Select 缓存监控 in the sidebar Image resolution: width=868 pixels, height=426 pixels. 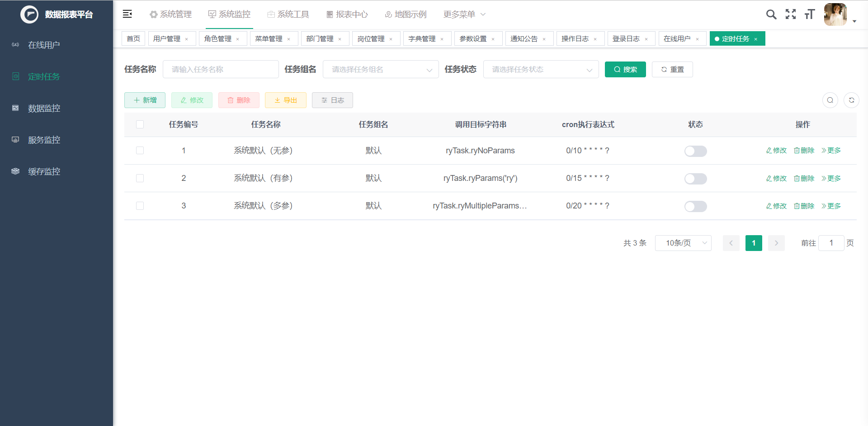click(x=43, y=171)
